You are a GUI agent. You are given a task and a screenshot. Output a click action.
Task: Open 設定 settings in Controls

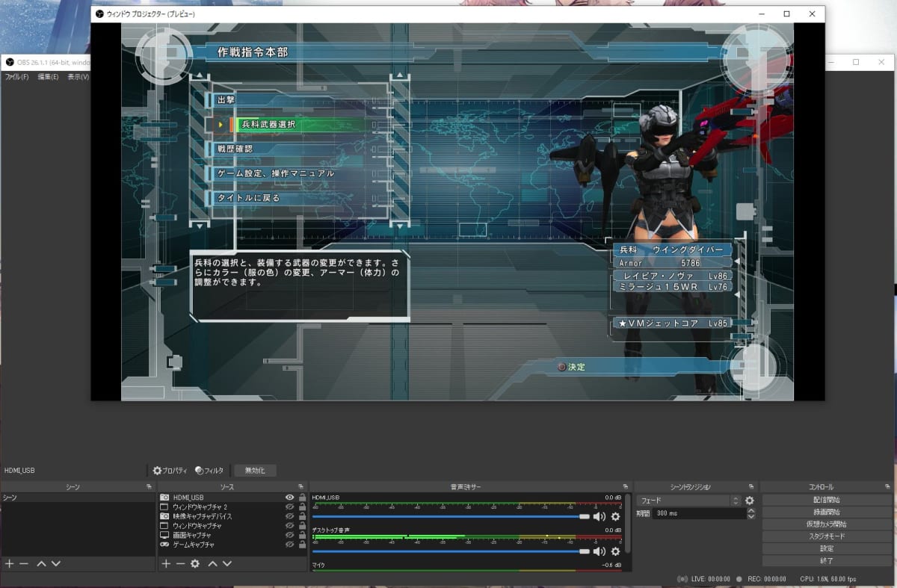pyautogui.click(x=827, y=548)
